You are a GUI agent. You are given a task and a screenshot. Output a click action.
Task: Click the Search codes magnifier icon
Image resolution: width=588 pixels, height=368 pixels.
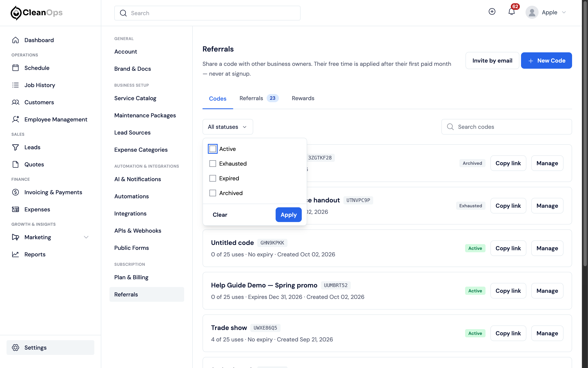point(450,127)
